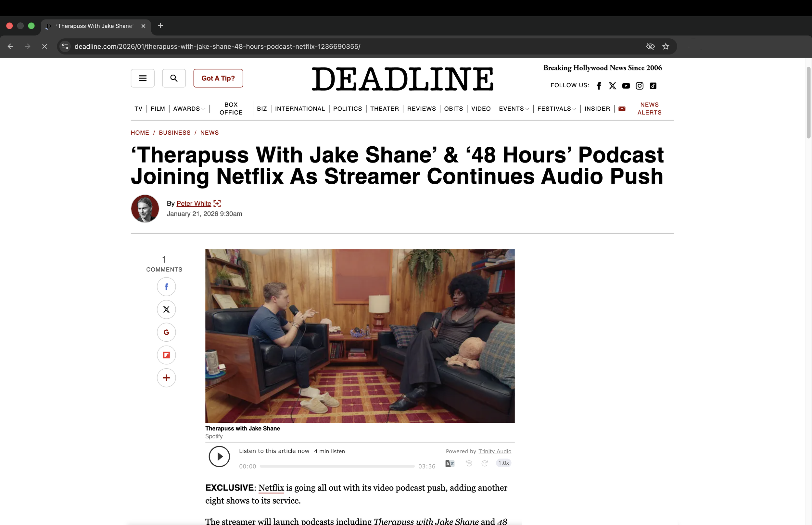Viewport: 812px width, 525px height.
Task: Open the EVENTS dropdown
Action: [527, 108]
